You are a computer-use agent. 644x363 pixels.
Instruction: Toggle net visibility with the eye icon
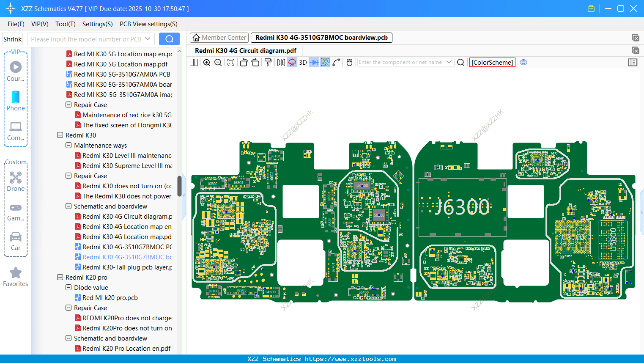point(523,62)
